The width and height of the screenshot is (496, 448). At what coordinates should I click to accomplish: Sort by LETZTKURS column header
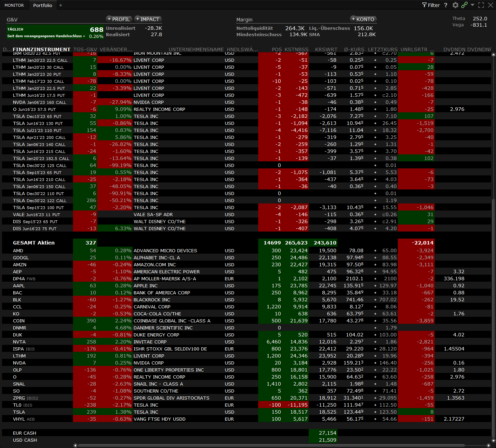click(x=382, y=49)
